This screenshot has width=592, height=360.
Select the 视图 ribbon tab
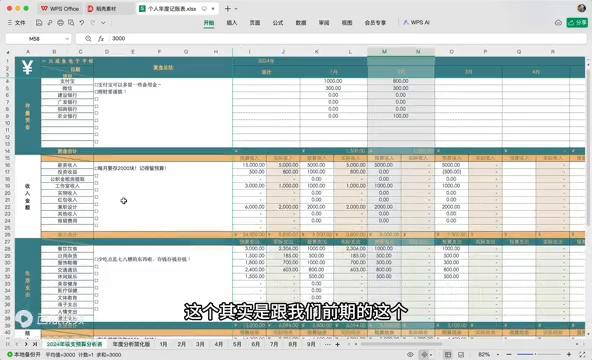(347, 23)
